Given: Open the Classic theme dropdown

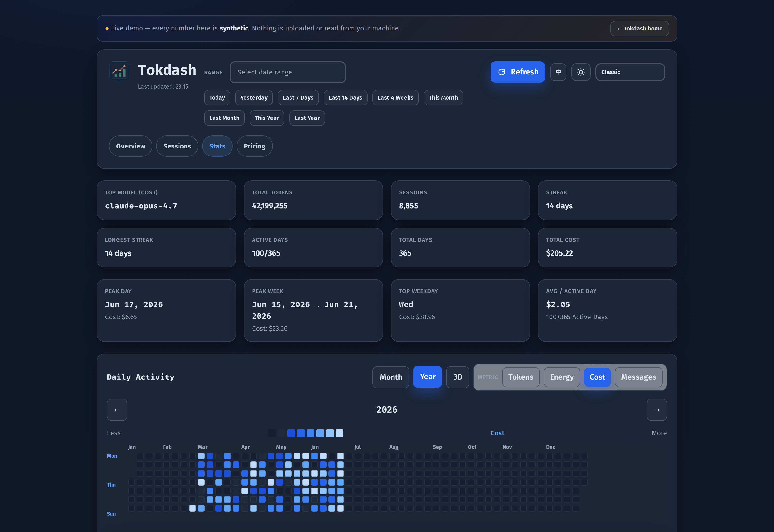Looking at the screenshot, I should [x=630, y=72].
